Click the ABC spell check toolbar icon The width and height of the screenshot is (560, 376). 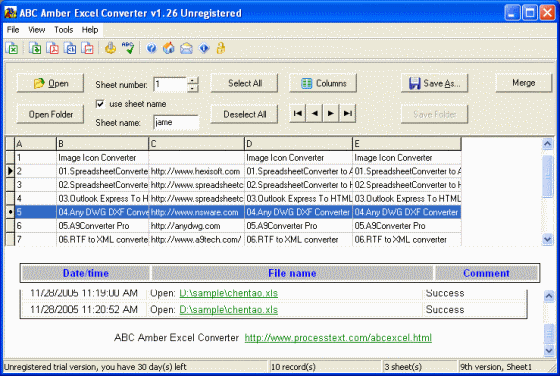128,48
